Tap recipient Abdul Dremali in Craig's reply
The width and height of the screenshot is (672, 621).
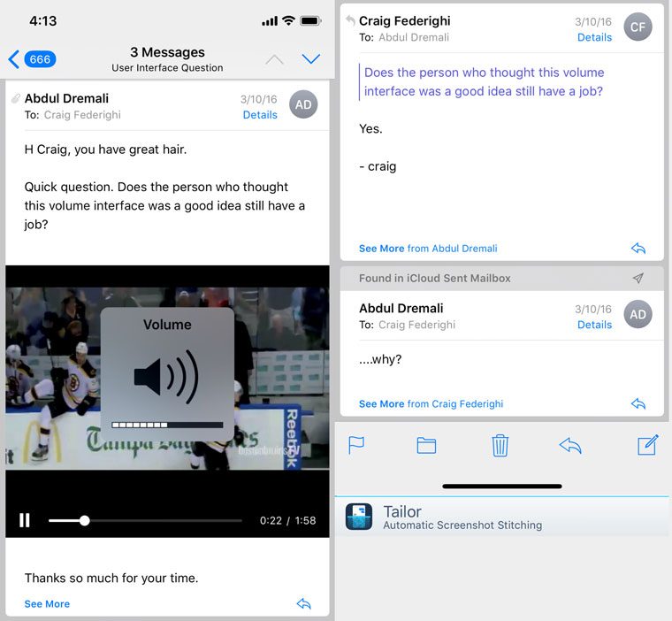414,37
